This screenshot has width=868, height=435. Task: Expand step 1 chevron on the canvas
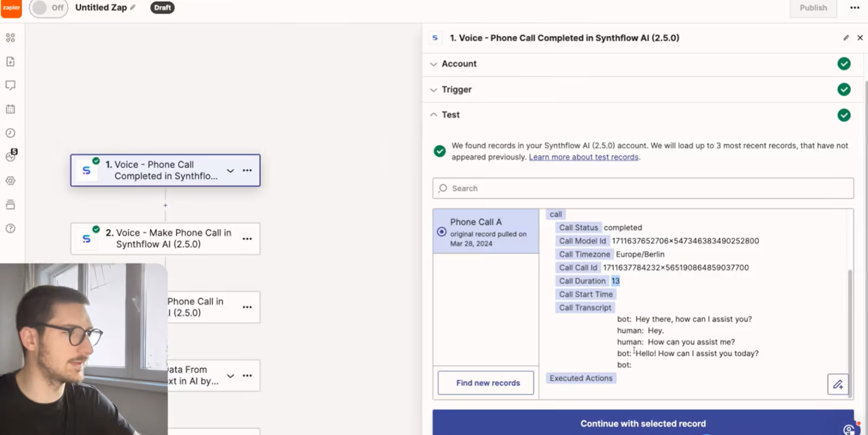[x=231, y=170]
